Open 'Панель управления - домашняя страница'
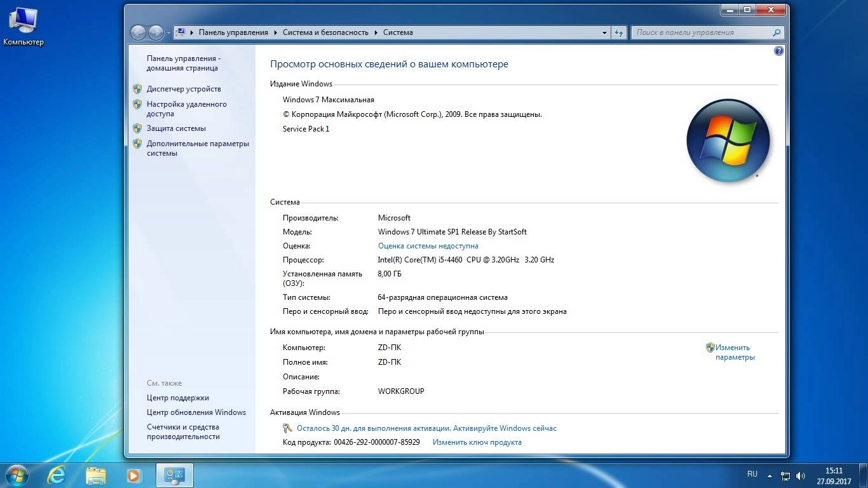Screen dimensions: 868x488 point(184,63)
